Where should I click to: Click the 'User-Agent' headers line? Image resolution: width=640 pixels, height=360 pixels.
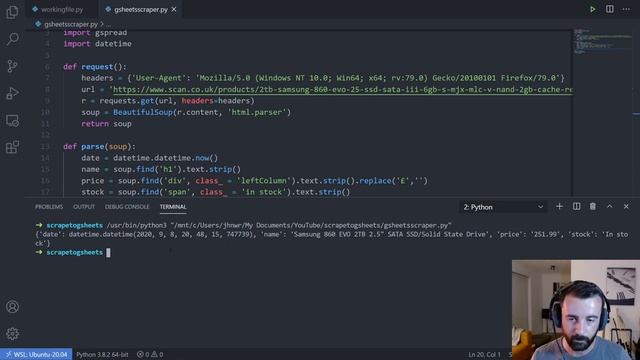tap(322, 78)
